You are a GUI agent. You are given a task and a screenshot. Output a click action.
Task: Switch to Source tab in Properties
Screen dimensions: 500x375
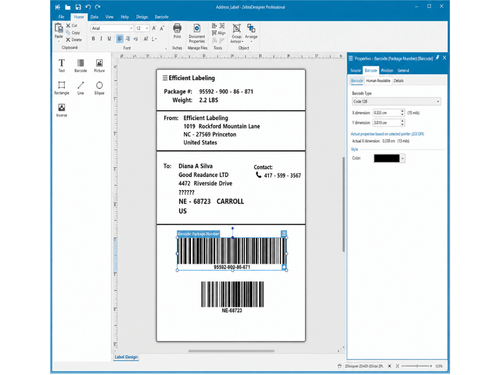pyautogui.click(x=355, y=70)
